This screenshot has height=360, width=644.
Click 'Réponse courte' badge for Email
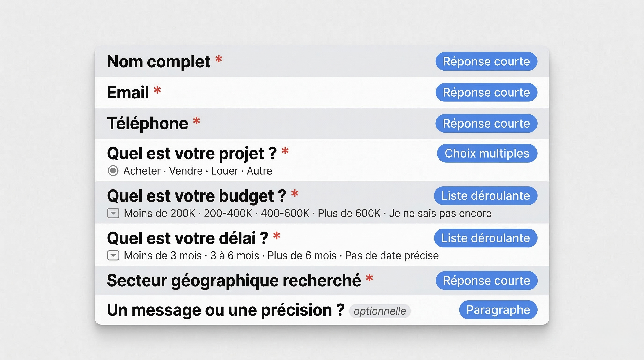point(486,92)
